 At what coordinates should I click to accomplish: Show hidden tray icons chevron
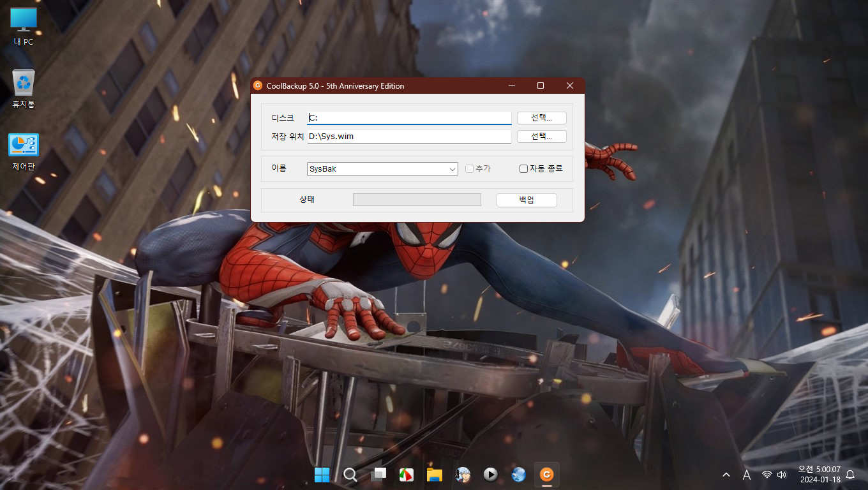(726, 475)
